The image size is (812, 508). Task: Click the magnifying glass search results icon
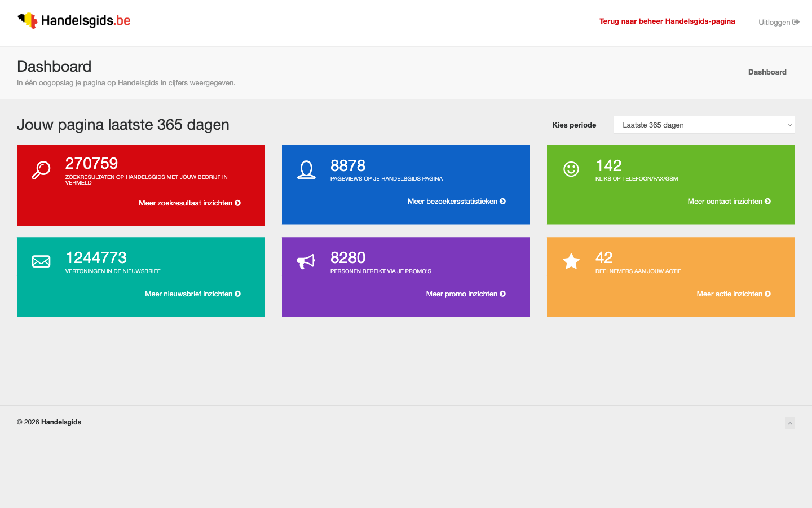[41, 170]
